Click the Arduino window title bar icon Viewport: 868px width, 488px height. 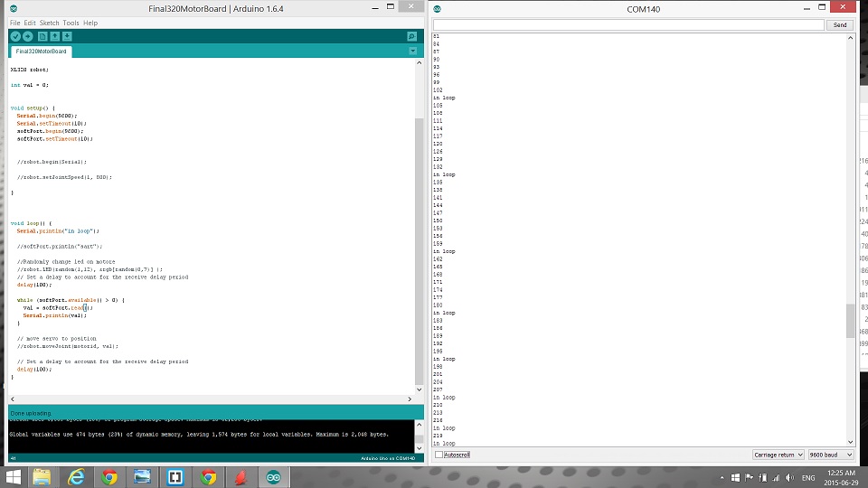14,9
